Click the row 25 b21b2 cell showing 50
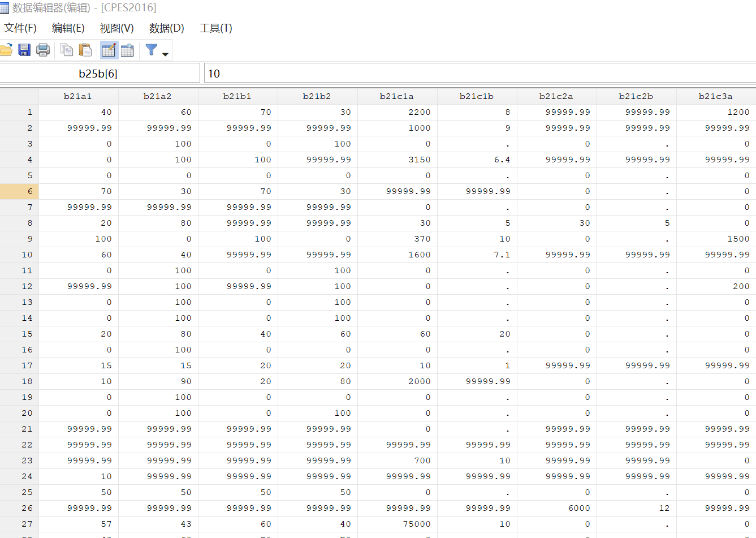756x538 pixels. click(x=317, y=492)
